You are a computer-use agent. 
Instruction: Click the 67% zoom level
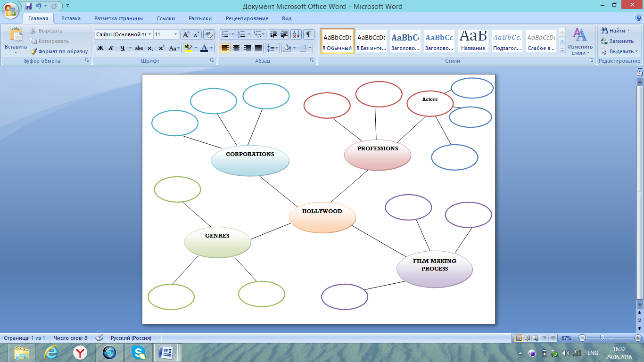(x=566, y=338)
